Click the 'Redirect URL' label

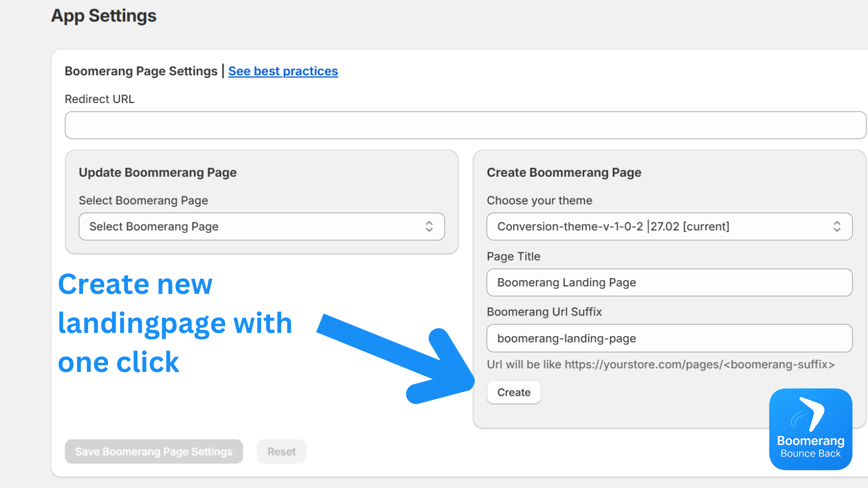click(100, 99)
